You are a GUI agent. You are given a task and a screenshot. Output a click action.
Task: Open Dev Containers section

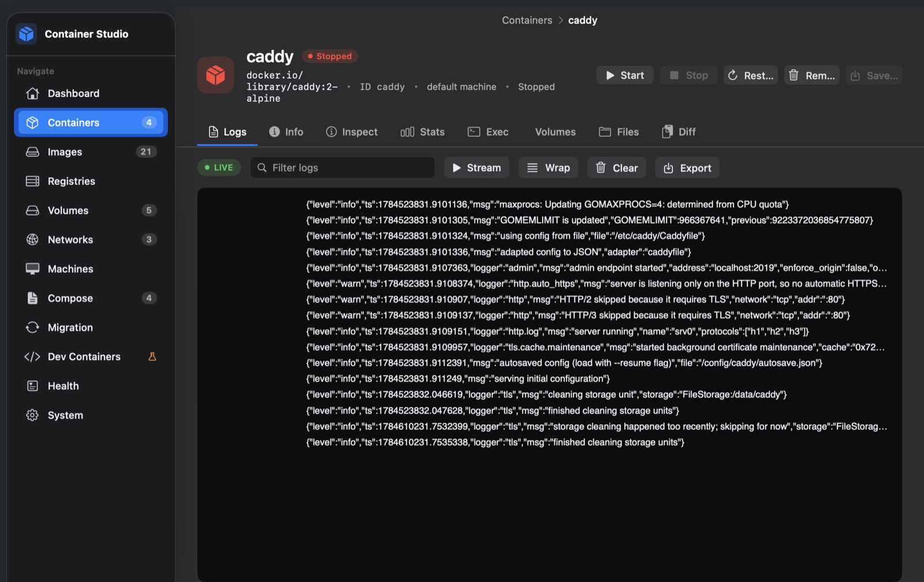pyautogui.click(x=91, y=357)
